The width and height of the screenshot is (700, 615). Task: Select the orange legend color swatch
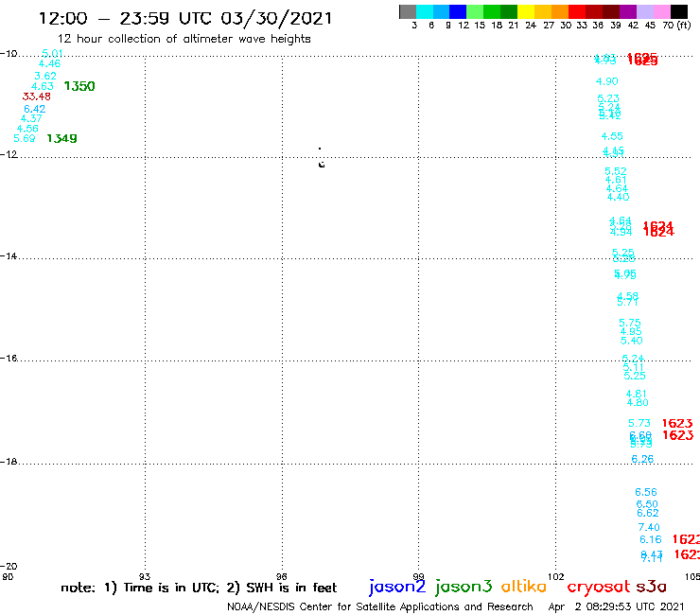point(560,11)
